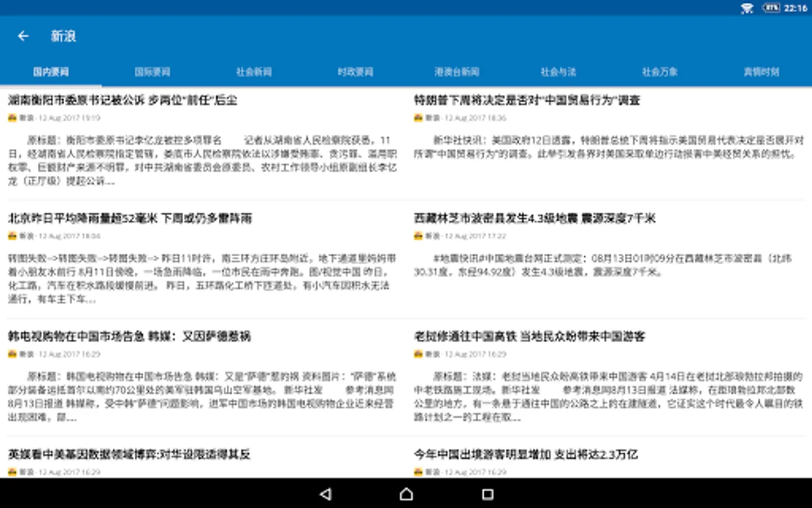Tap Sina icon under 老挝修通往中国高铁 headline

418,354
